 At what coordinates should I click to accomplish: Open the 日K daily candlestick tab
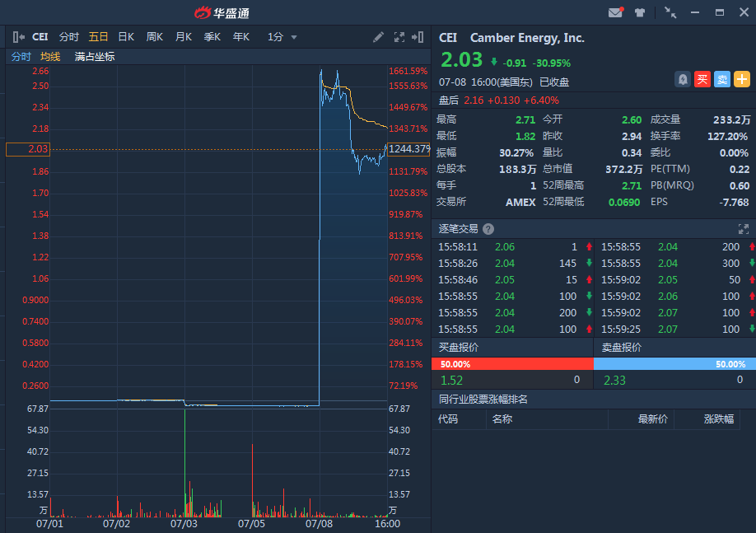(126, 37)
